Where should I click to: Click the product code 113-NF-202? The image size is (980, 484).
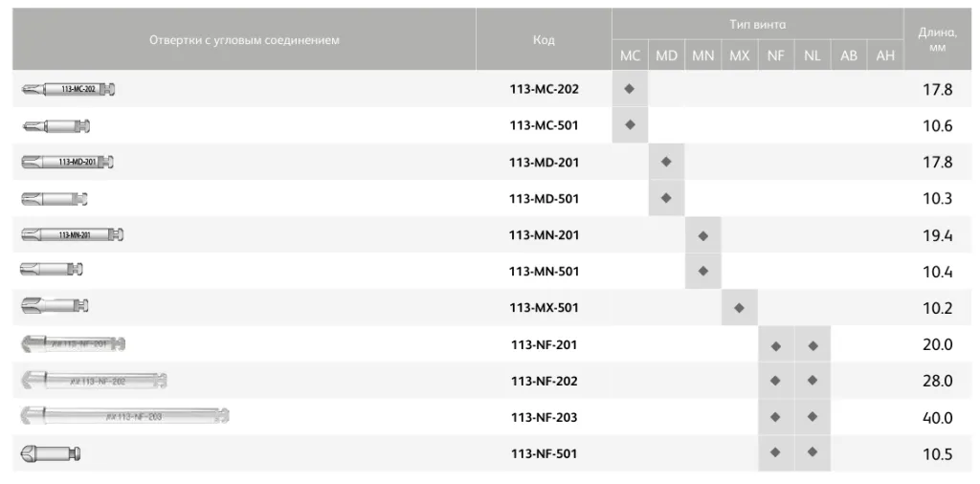pos(544,381)
